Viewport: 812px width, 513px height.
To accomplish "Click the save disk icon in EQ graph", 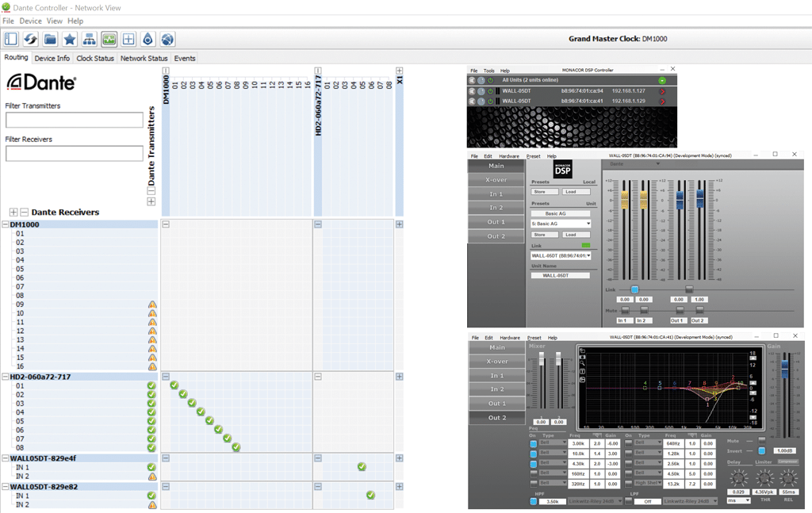I will tap(582, 380).
